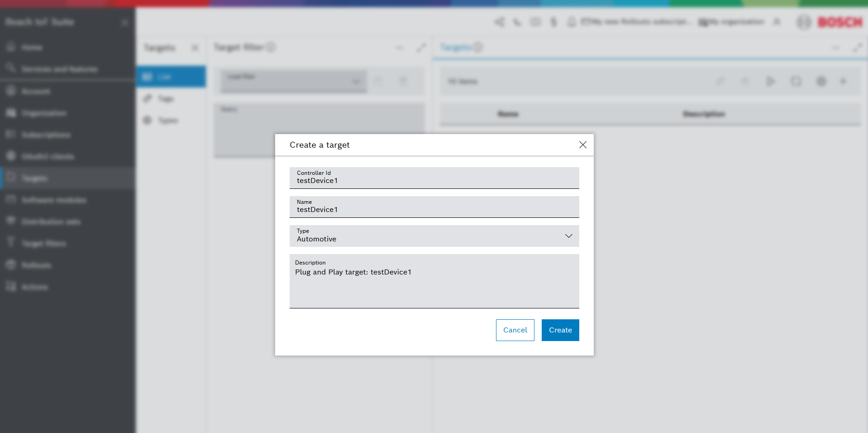Open the load filter dropdown

pyautogui.click(x=293, y=82)
